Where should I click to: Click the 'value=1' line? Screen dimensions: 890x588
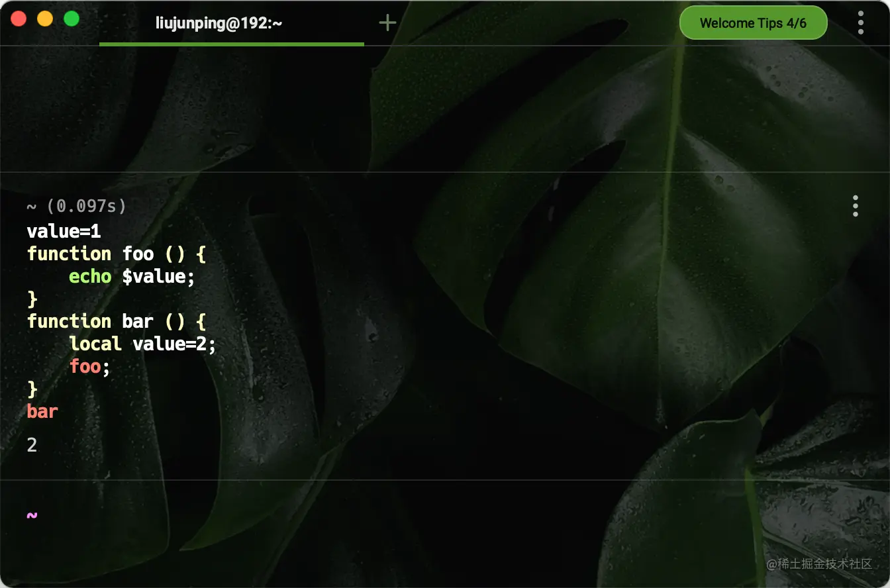pyautogui.click(x=64, y=232)
